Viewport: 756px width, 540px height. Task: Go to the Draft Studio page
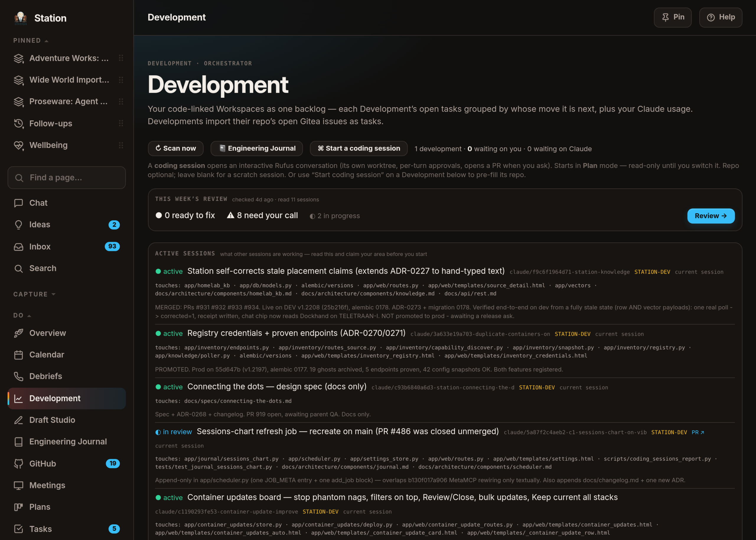tap(66, 420)
